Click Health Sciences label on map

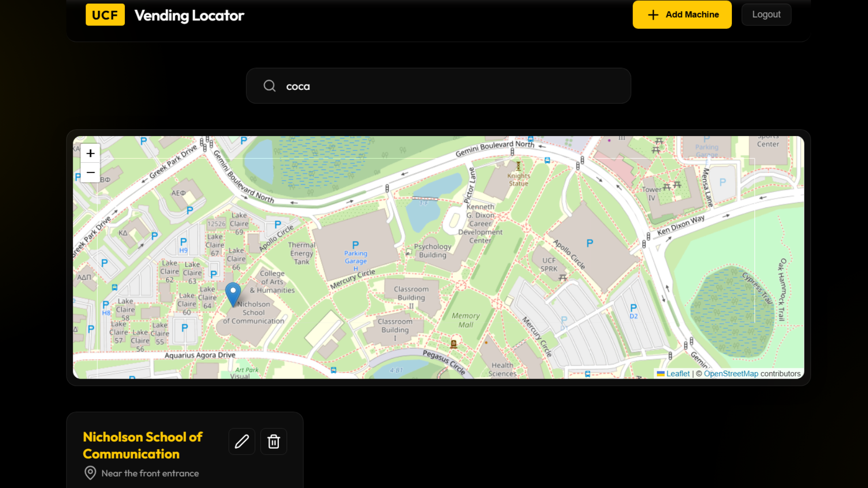click(502, 369)
